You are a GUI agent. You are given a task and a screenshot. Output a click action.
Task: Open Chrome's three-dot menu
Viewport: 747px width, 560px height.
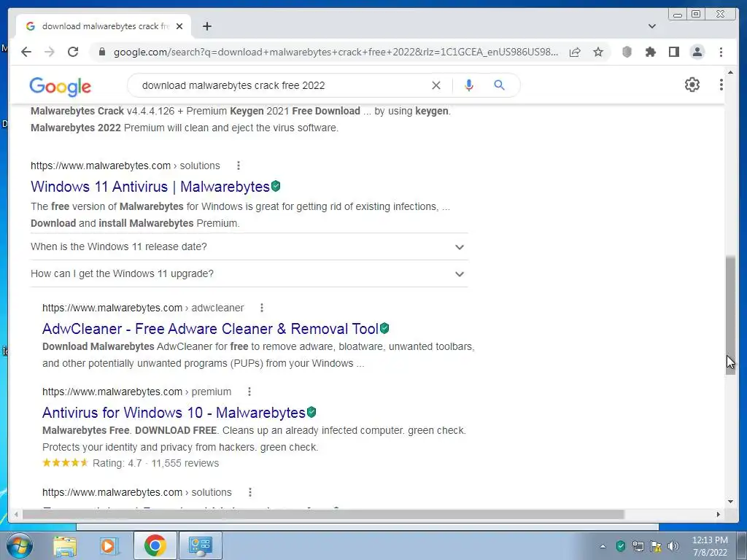tap(721, 52)
